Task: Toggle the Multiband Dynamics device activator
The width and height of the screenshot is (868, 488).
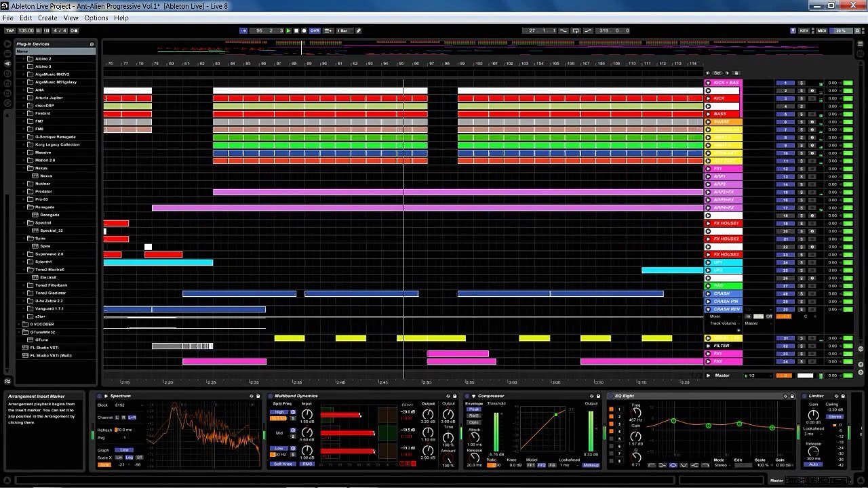Action: [271, 396]
